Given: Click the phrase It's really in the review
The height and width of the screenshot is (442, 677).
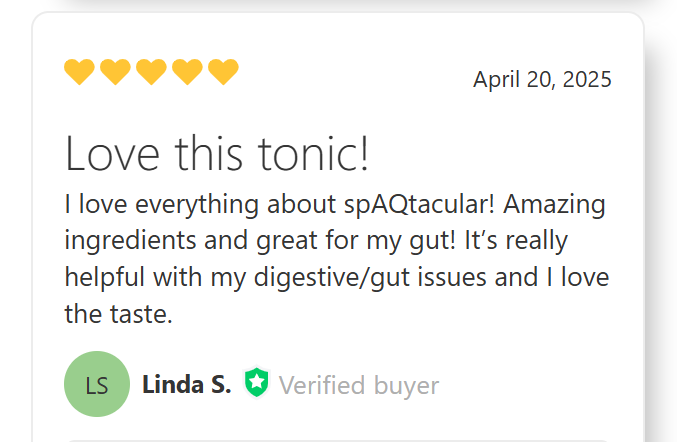Looking at the screenshot, I should 516,241.
